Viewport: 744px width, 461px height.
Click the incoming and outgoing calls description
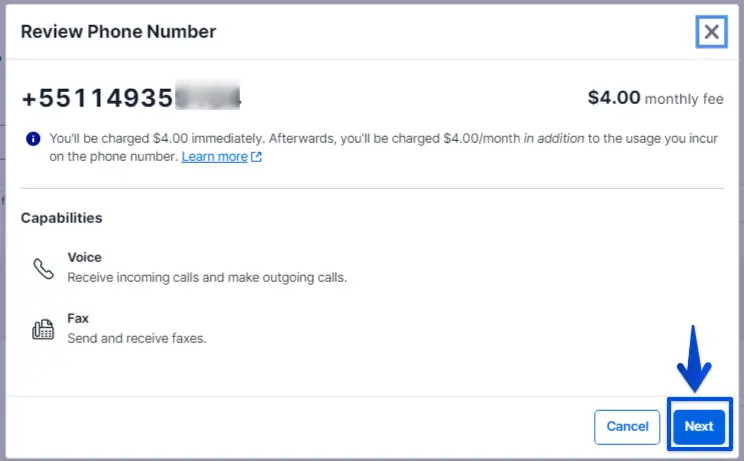tap(207, 277)
